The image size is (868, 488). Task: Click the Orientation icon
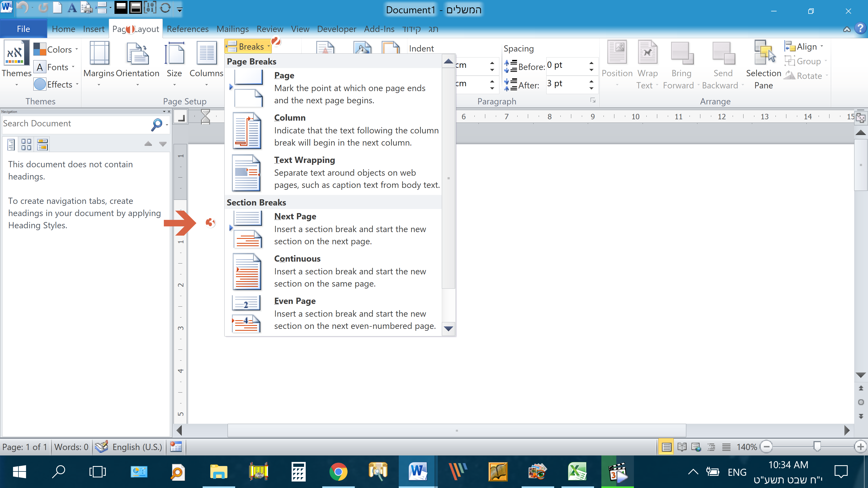pyautogui.click(x=137, y=54)
